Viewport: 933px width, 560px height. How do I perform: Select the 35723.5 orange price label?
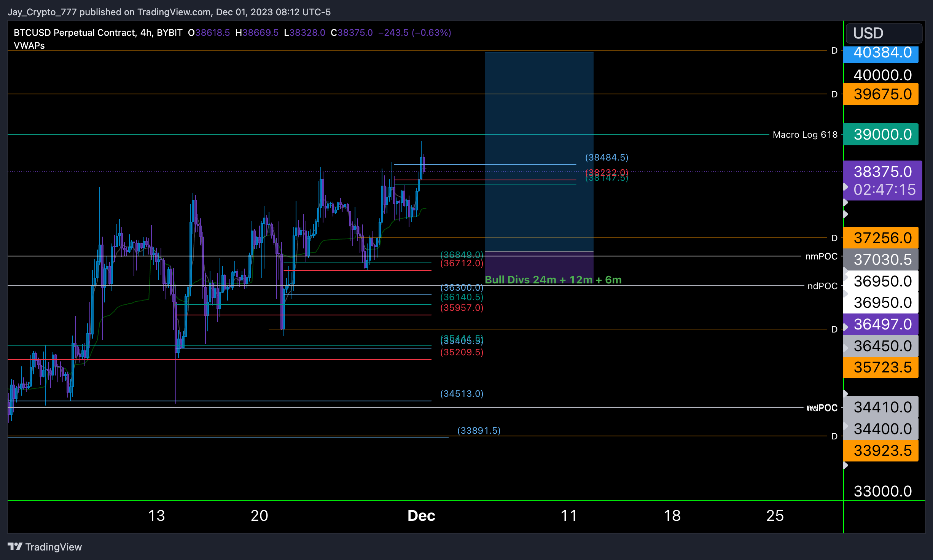point(881,367)
